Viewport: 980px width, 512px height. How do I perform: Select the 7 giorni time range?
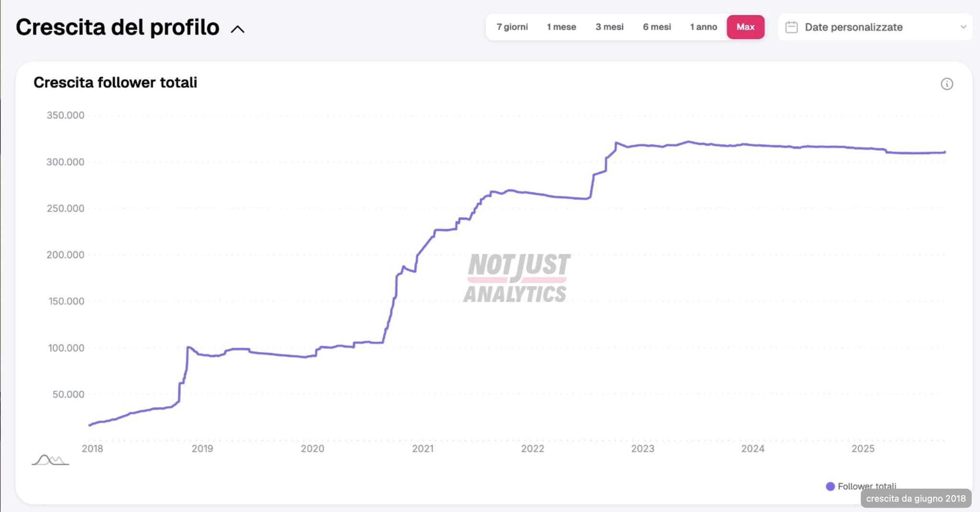[512, 27]
